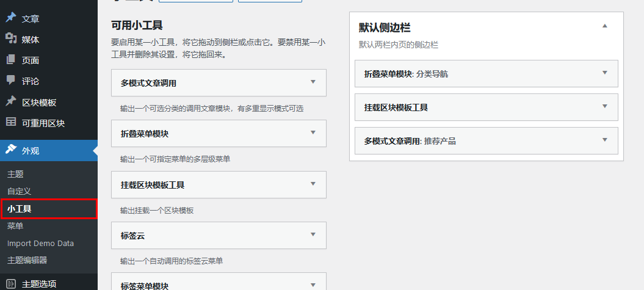This screenshot has height=290, width=644.
Task: Open 主题编辑器 submenu link
Action: pyautogui.click(x=27, y=261)
